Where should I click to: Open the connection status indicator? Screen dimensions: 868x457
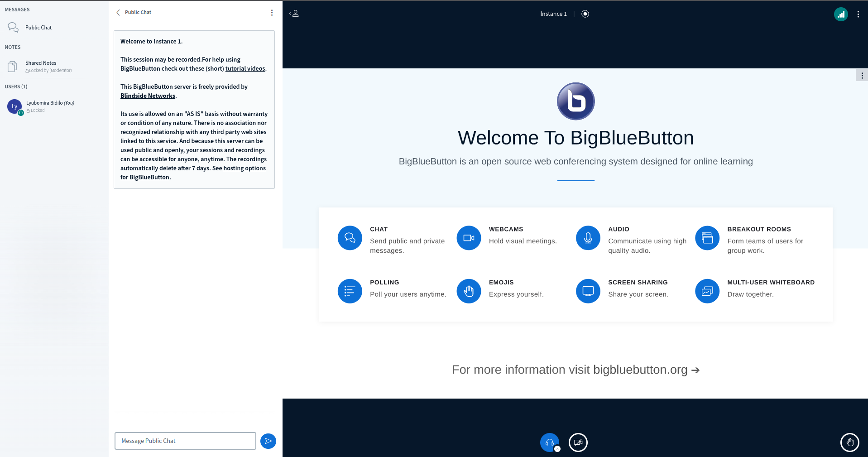[x=841, y=14]
